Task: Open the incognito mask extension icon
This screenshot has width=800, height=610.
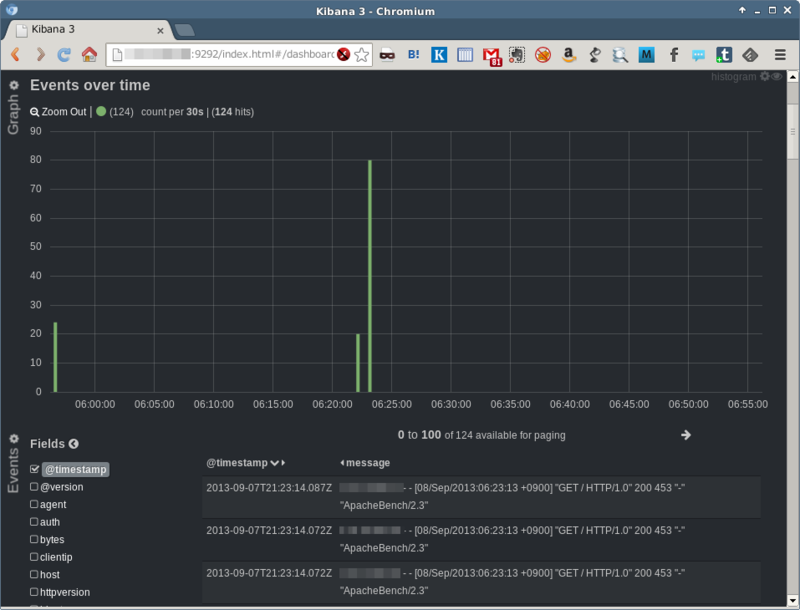Action: [387, 55]
